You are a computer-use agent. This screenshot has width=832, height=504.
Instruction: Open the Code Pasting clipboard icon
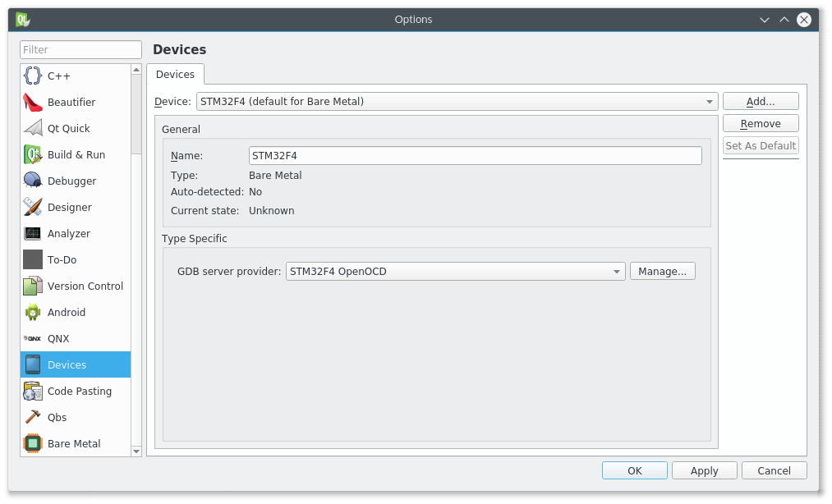pyautogui.click(x=32, y=391)
